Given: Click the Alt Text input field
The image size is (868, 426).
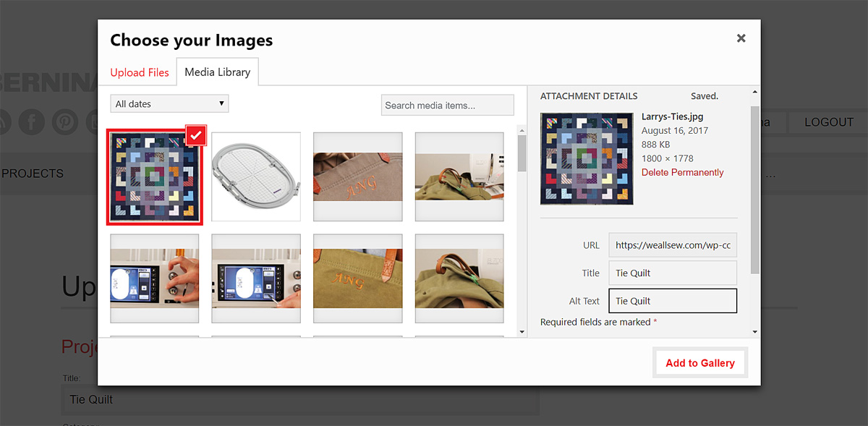Looking at the screenshot, I should (x=673, y=301).
